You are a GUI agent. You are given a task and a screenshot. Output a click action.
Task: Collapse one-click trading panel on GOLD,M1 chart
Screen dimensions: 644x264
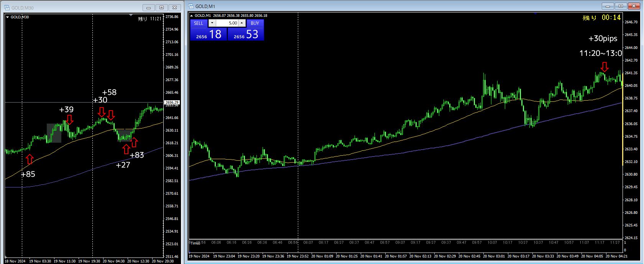192,16
